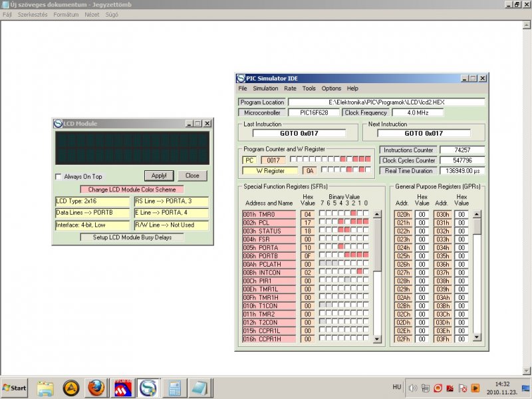532x399 pixels.
Task: Toggle bit 7 of the TMR0 register
Action: pos(323,213)
